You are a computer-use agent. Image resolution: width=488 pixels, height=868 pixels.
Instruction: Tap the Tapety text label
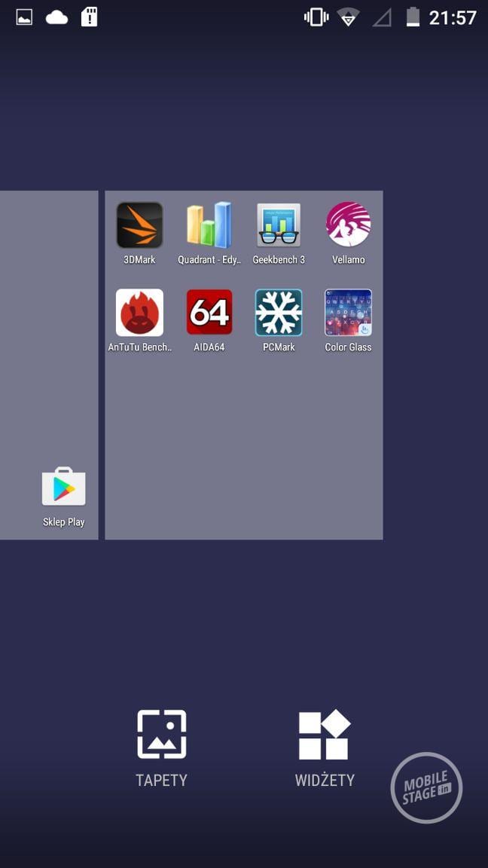(161, 781)
